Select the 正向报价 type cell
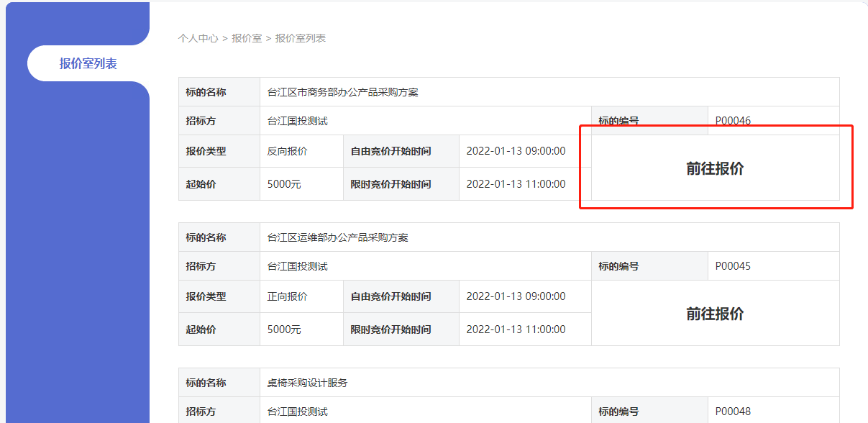This screenshot has height=423, width=868. click(x=287, y=296)
